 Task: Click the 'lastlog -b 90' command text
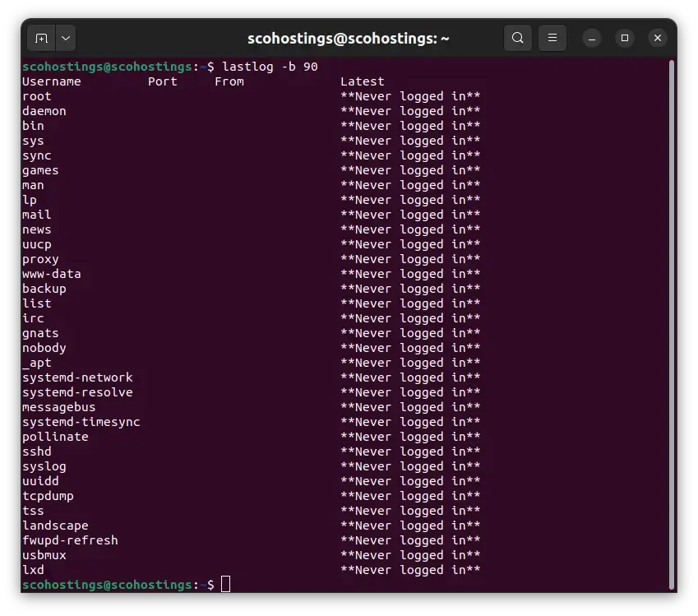click(270, 67)
